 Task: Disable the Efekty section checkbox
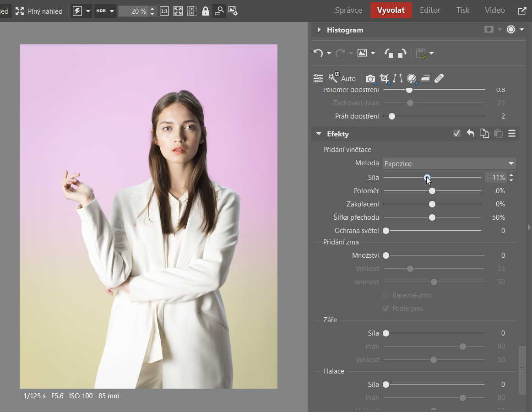click(456, 134)
